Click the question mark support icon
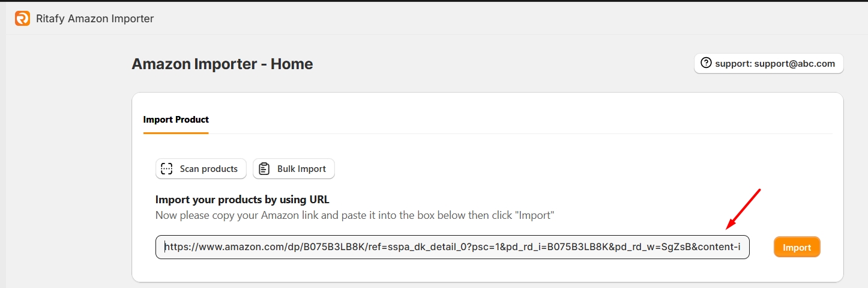The image size is (868, 288). coord(706,63)
